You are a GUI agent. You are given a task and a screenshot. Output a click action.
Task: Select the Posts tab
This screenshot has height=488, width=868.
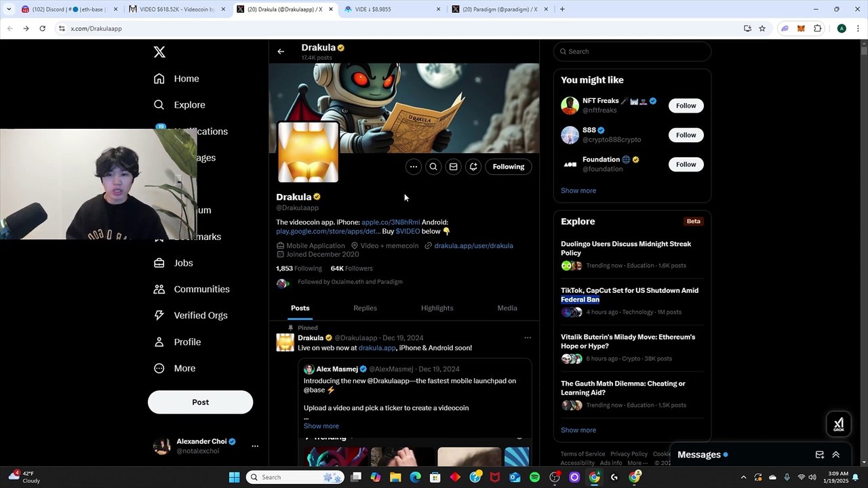point(300,308)
